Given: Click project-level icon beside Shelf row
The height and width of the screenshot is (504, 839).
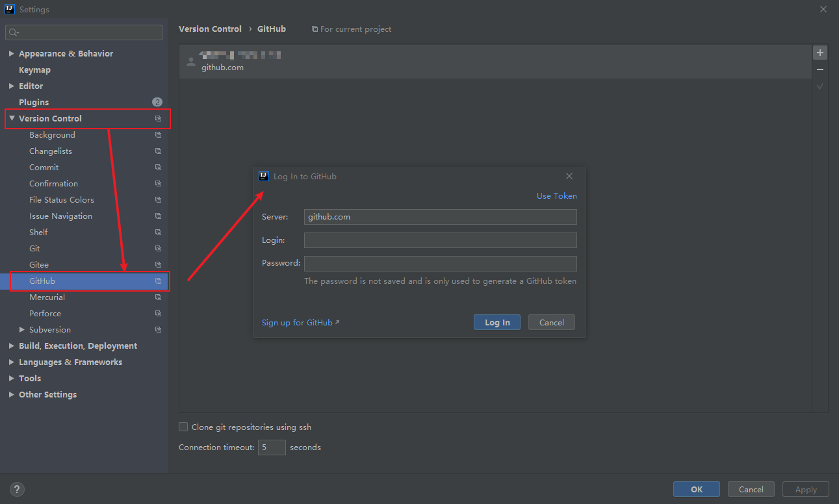Looking at the screenshot, I should click(158, 233).
